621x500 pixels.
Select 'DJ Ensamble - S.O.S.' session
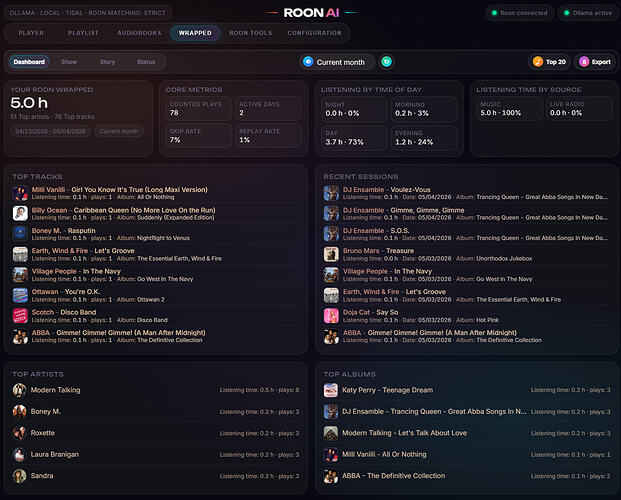point(467,234)
